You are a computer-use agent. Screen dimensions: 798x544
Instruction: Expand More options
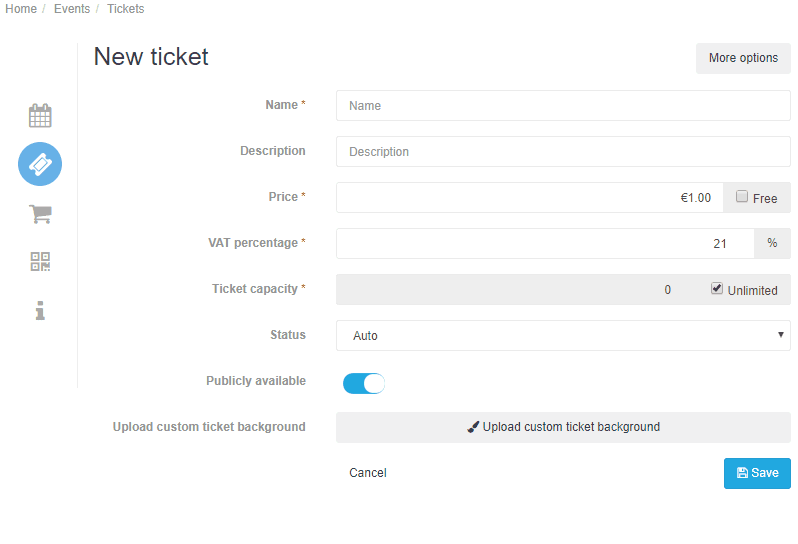pyautogui.click(x=743, y=58)
